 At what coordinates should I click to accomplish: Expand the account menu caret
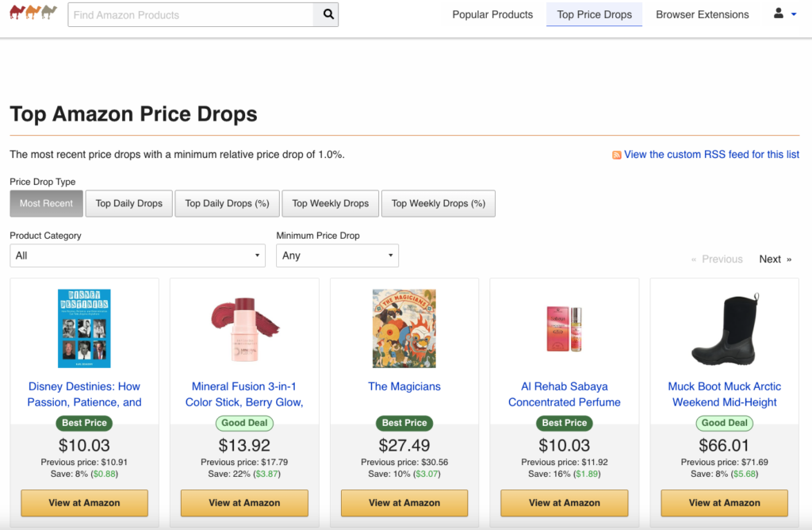coord(792,14)
